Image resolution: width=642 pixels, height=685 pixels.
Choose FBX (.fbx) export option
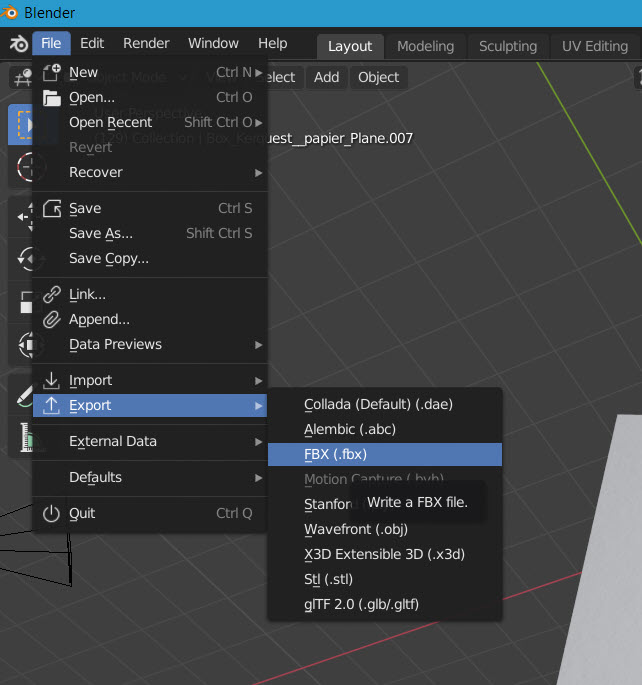[x=385, y=454]
